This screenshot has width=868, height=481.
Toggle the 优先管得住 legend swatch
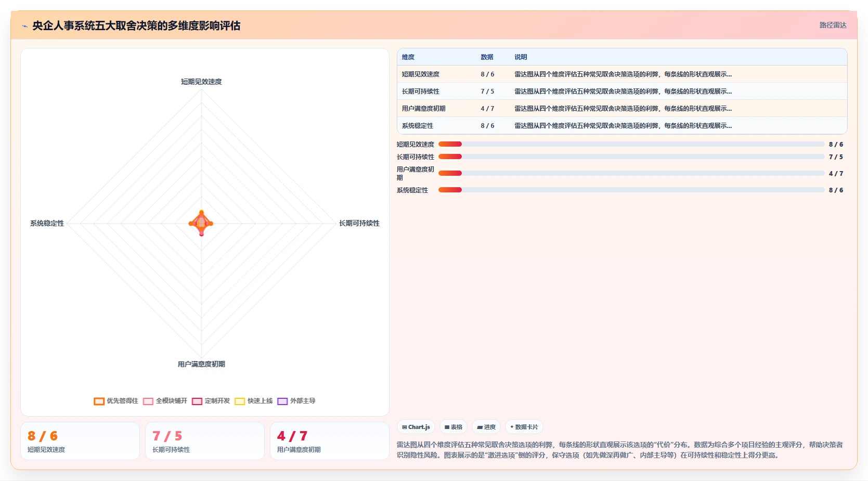(x=99, y=401)
